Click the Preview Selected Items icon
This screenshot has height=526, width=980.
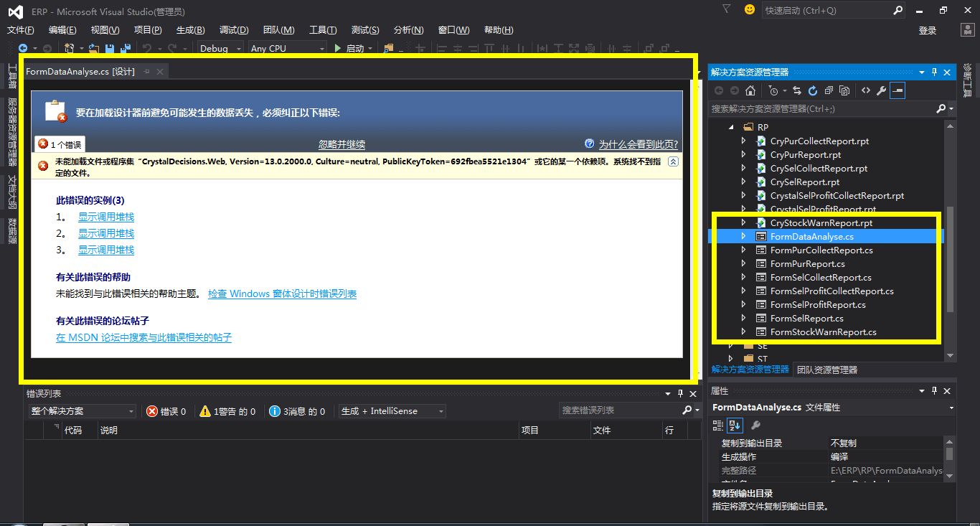click(897, 90)
